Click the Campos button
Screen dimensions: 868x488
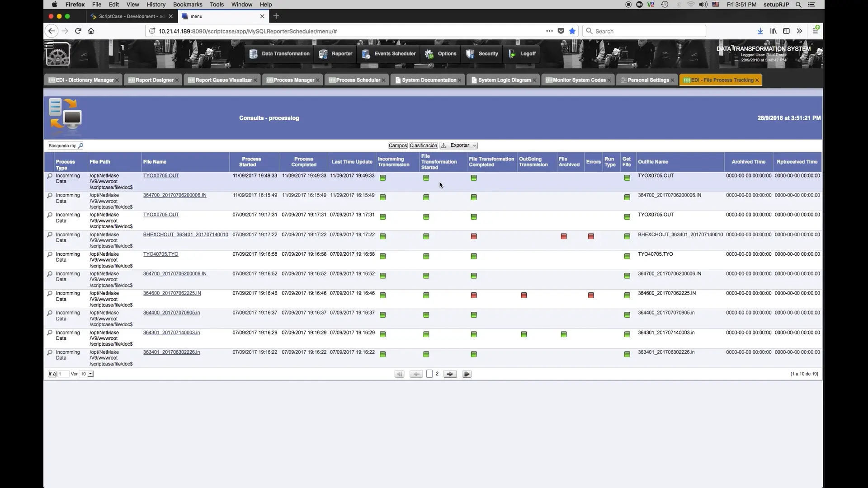point(397,145)
